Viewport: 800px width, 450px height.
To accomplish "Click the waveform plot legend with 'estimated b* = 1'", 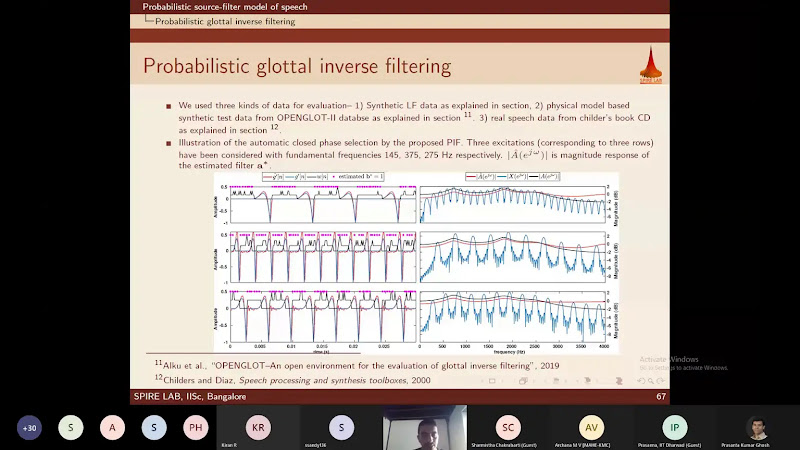I will 323,177.
